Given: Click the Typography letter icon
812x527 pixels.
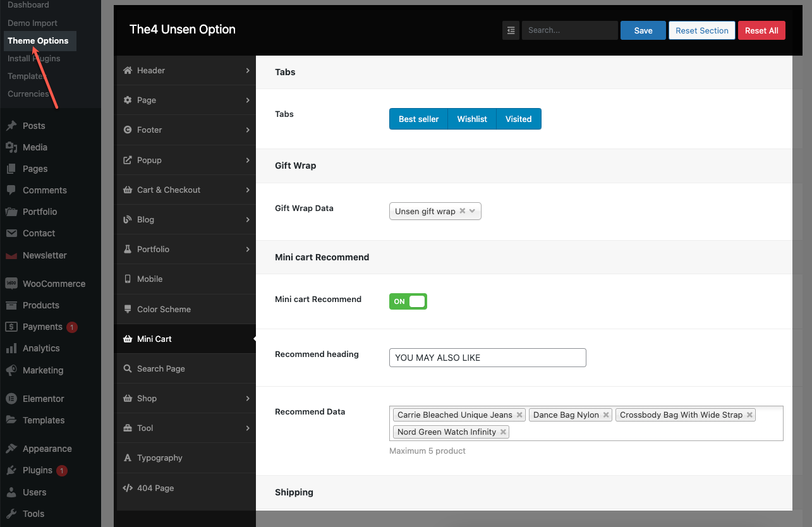Looking at the screenshot, I should click(128, 457).
